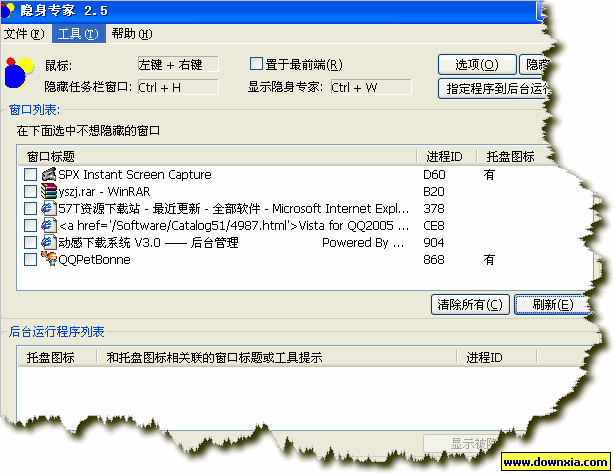Open the 文件(F) menu
The image size is (614, 474).
[25, 34]
